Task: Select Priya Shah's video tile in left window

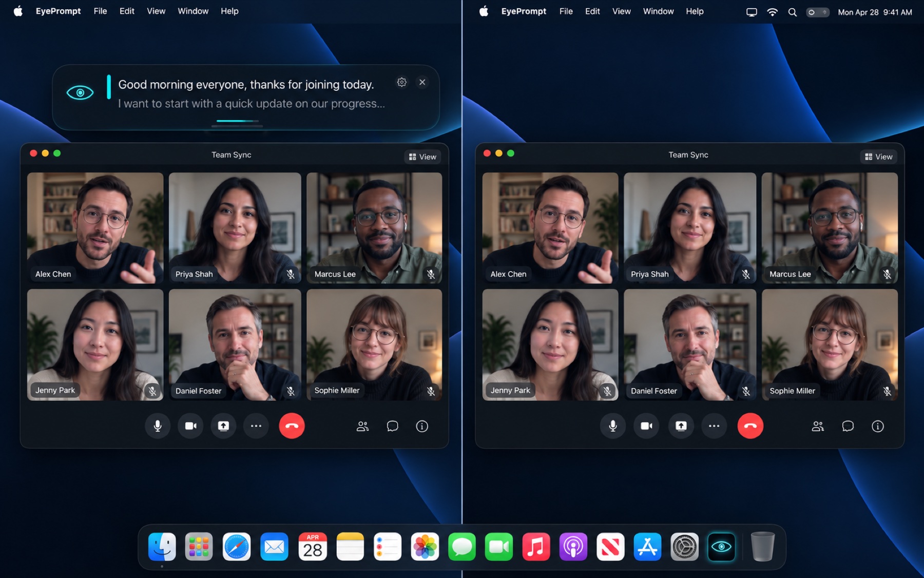Action: [235, 228]
